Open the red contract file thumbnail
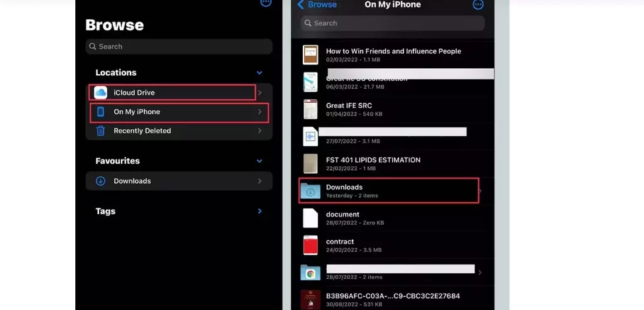Viewport: 644px width, 310px height. [311, 245]
